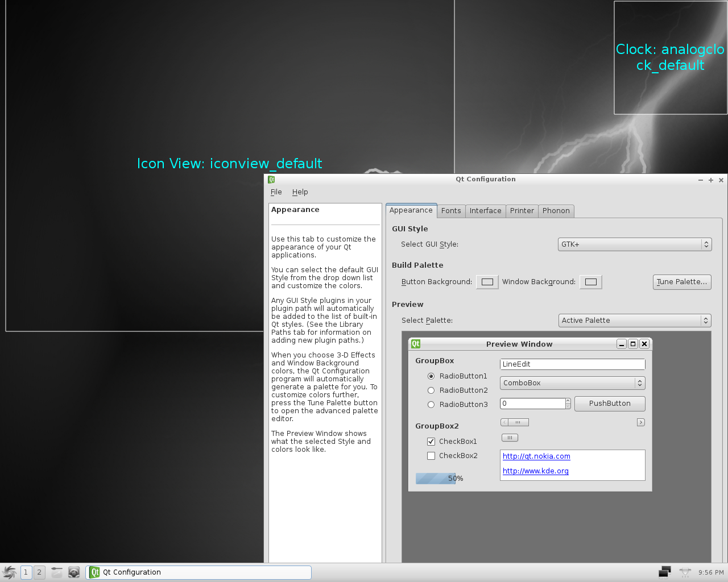
Task: Switch to the Phonon tab
Action: [x=556, y=211]
